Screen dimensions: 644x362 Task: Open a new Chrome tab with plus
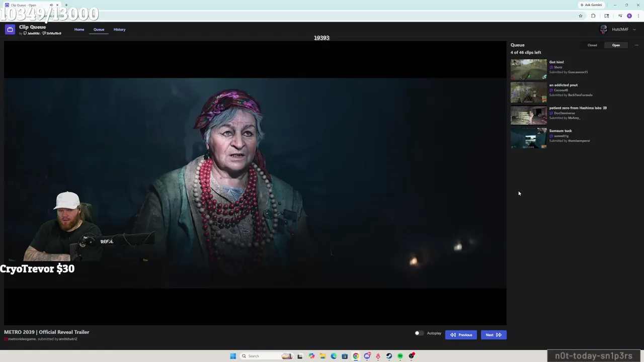pos(66,5)
